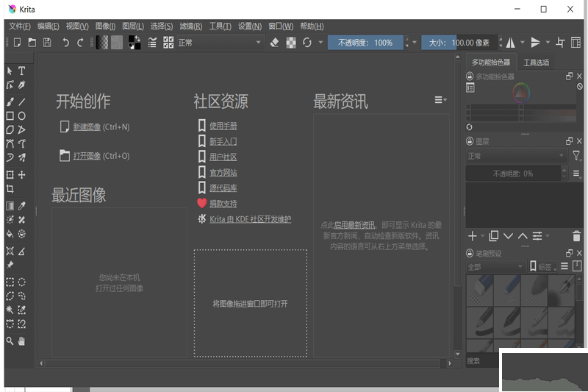Open the 使用手册 link

tap(223, 126)
